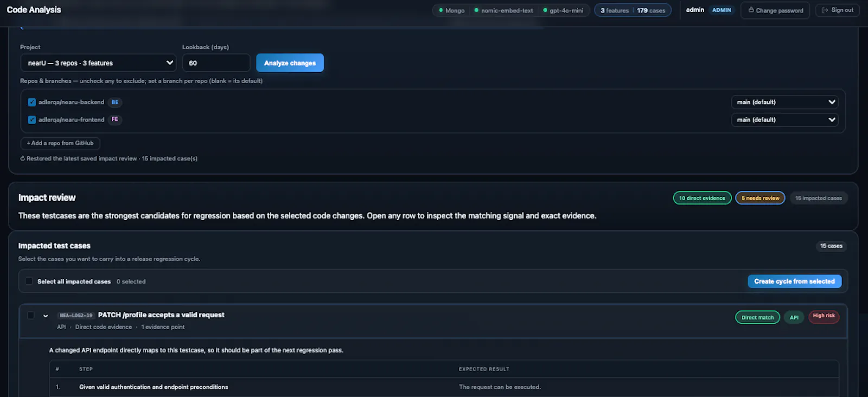Click the restore icon before Restored text
Viewport: 868px width, 397px height.
(x=23, y=158)
